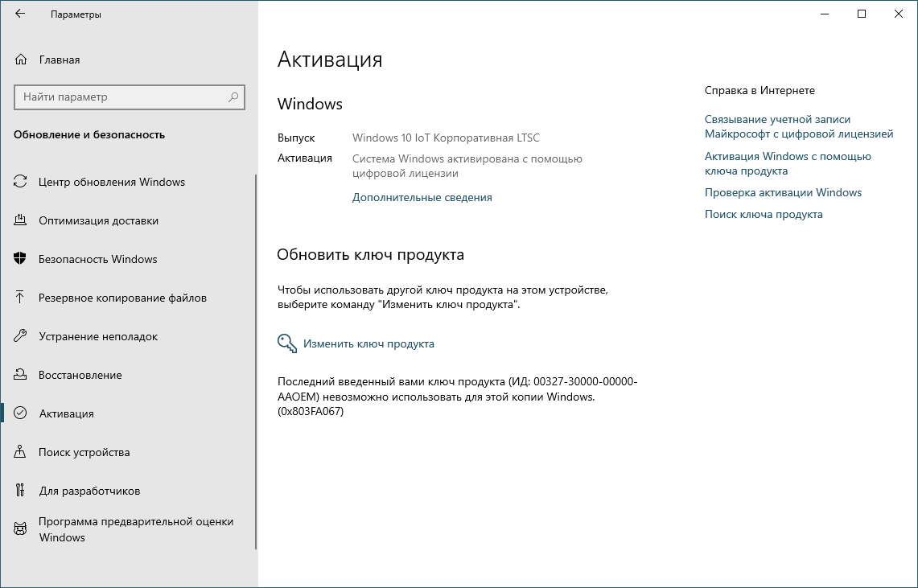Viewport: 918px width, 588px height.
Task: Open Связывание учетной записи Майкрософт help link
Action: click(799, 126)
